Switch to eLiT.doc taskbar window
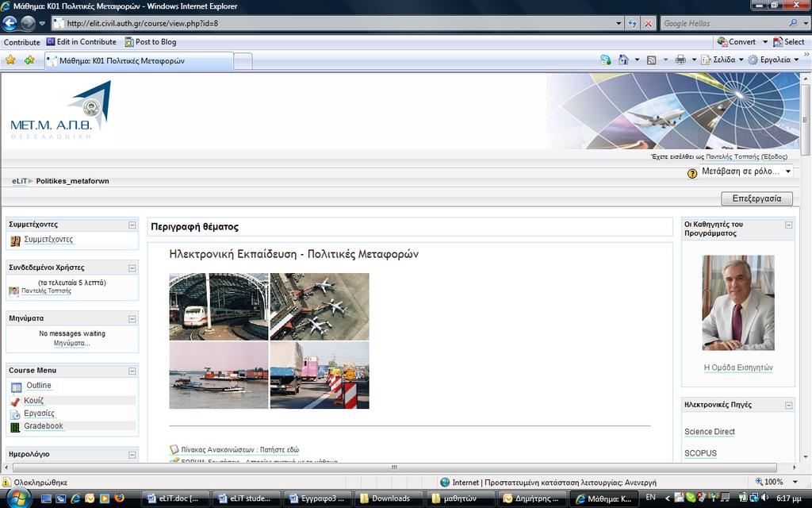812x508 pixels. coord(175,498)
